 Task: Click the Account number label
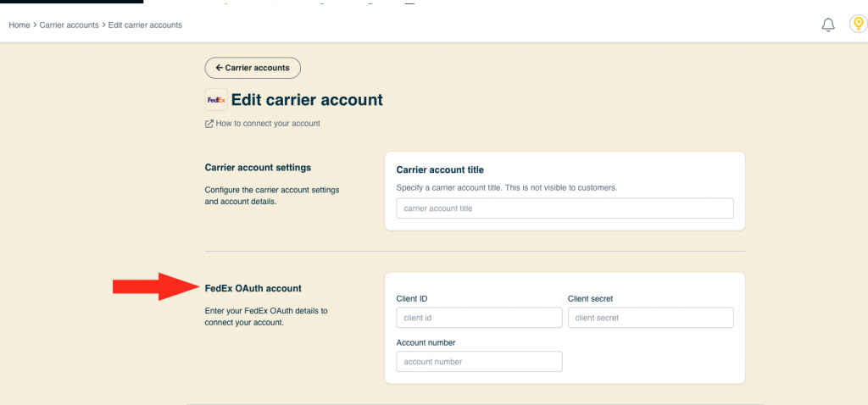(426, 342)
